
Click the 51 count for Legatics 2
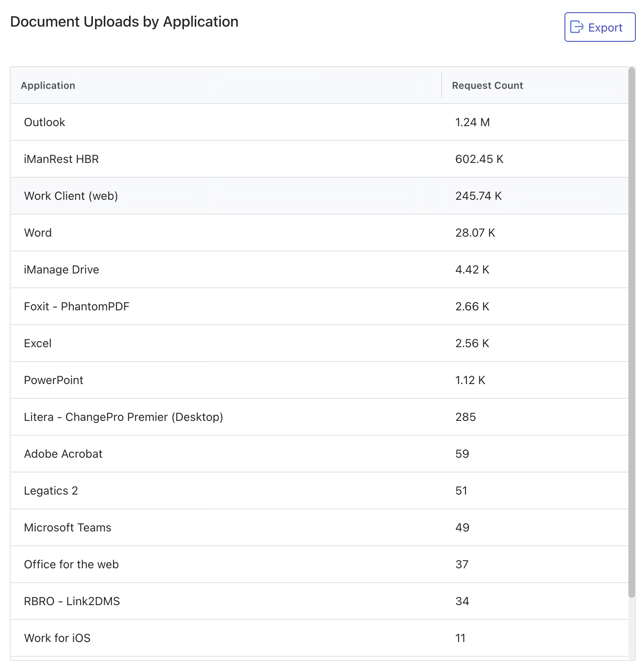pos(461,490)
